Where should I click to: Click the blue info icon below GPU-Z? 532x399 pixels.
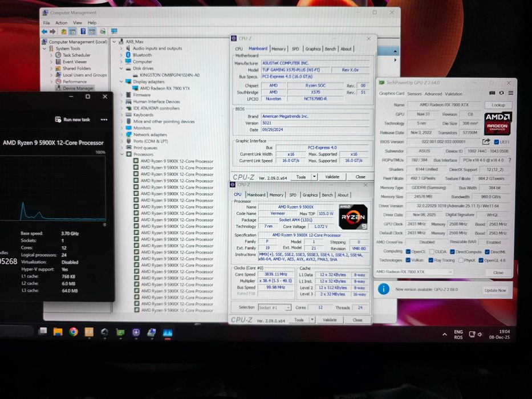click(x=383, y=289)
